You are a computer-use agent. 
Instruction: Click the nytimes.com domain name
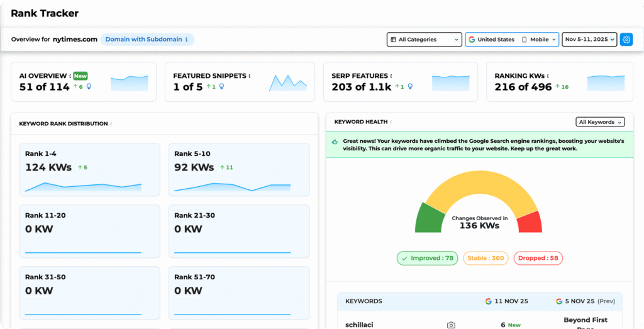click(x=75, y=39)
